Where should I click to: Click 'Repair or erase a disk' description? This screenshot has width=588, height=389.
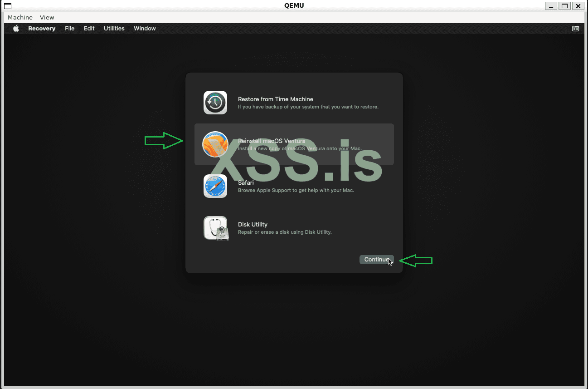click(x=285, y=232)
